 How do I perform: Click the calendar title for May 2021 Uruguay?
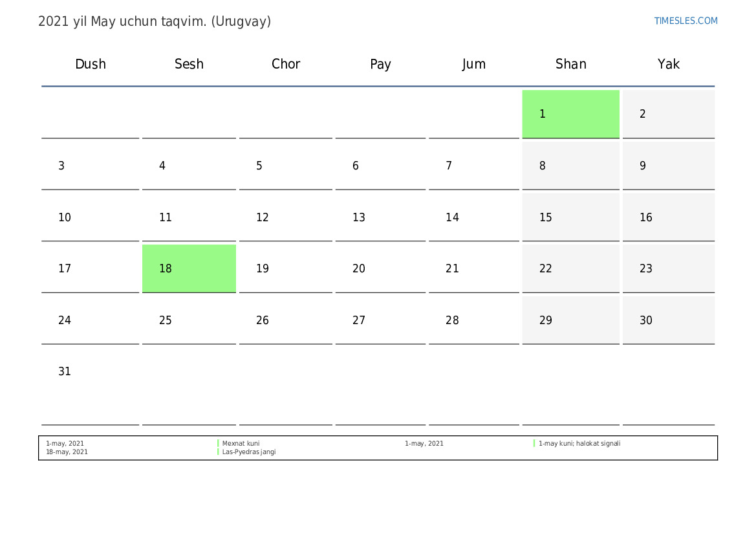point(155,21)
